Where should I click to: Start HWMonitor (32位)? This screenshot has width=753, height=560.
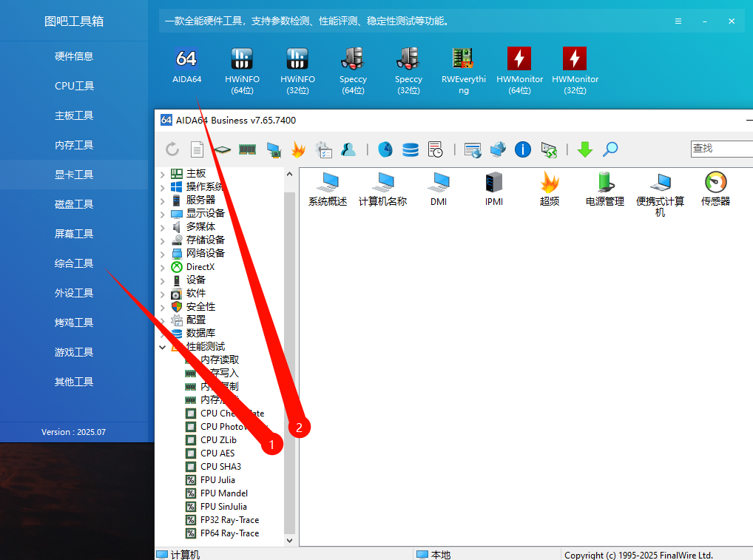click(575, 70)
